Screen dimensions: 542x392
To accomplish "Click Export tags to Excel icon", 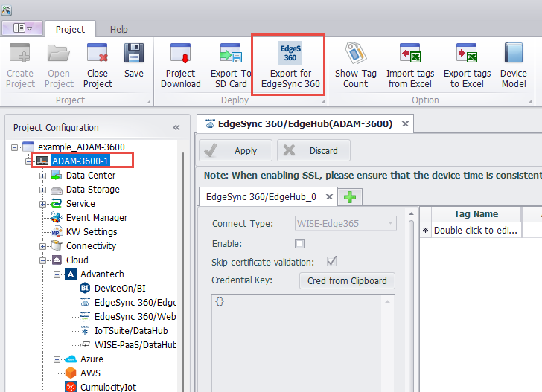I will coord(467,54).
